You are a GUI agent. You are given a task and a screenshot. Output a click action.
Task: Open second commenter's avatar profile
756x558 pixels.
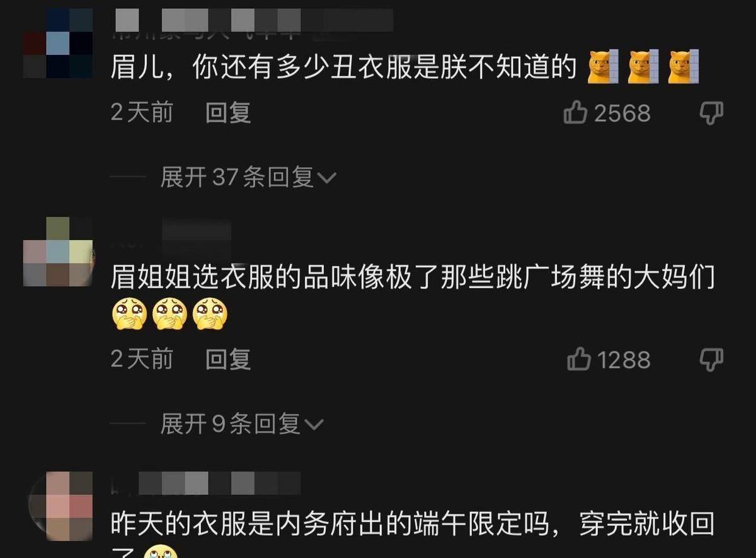click(x=59, y=252)
